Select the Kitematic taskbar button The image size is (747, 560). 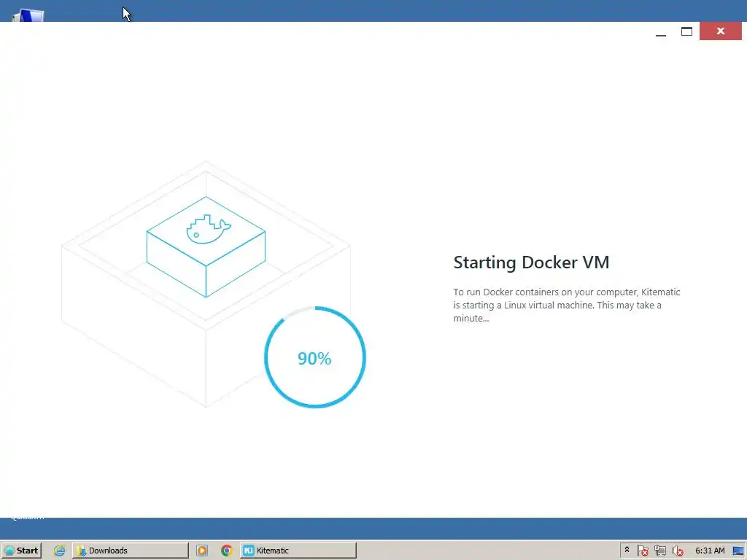tap(298, 551)
